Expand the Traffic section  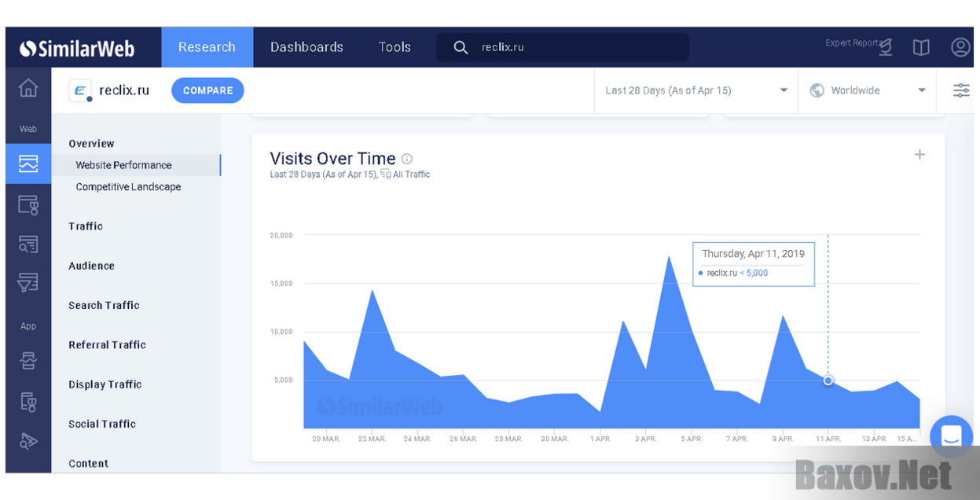tap(86, 226)
